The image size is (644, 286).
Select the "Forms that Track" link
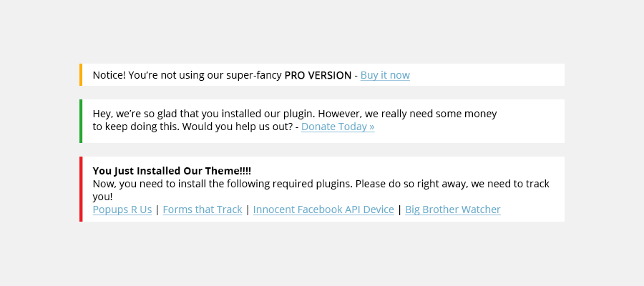203,209
